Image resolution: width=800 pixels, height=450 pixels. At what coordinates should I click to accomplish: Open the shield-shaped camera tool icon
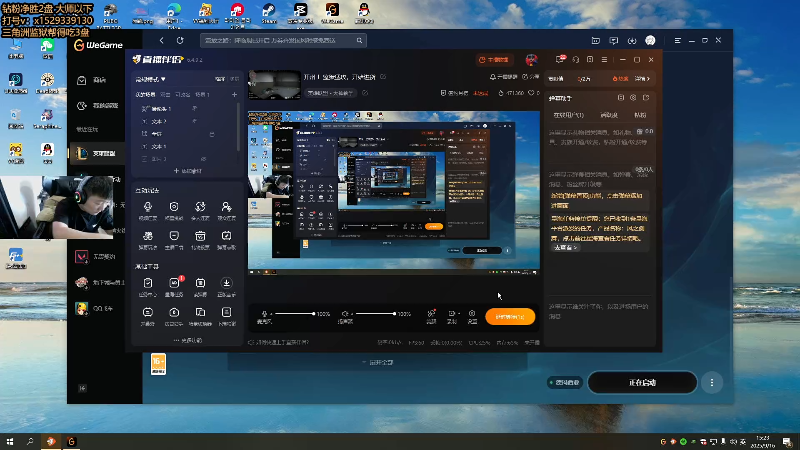tap(174, 207)
